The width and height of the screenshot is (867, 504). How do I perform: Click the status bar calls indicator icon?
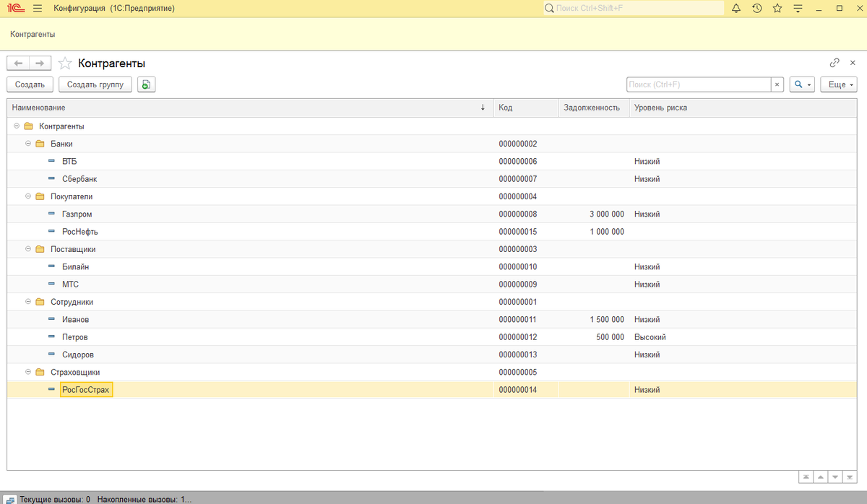coord(11,499)
